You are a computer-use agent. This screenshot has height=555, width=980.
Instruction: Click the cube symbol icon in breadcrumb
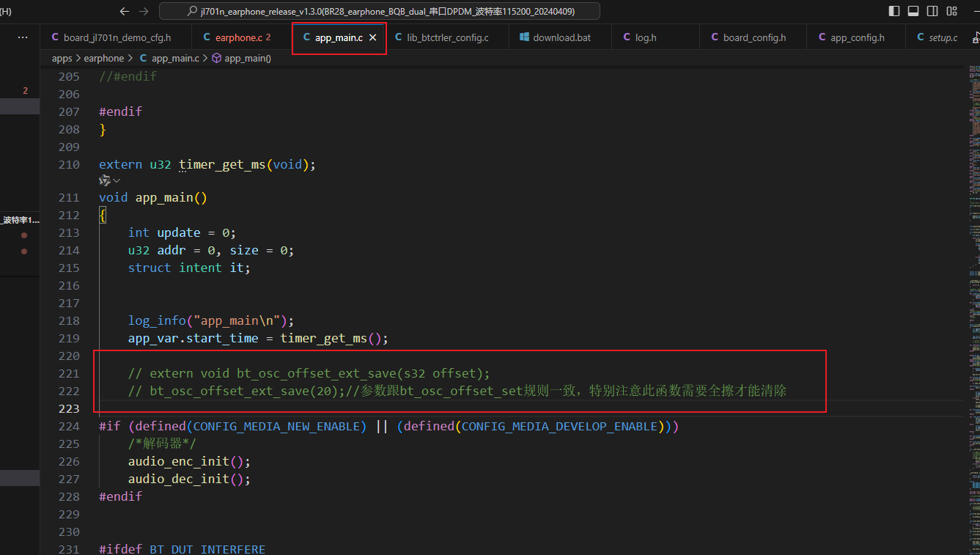tap(216, 58)
